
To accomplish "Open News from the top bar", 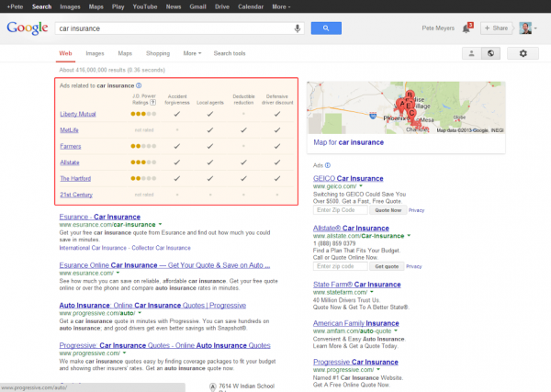I will 174,6.
